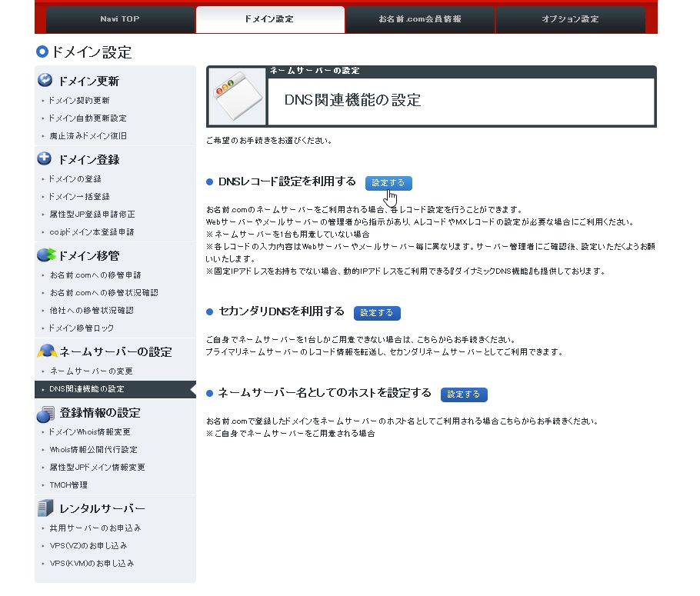The height and width of the screenshot is (596, 700).
Task: Open VPS(VZ)のお申し込み link
Action: pyautogui.click(x=88, y=546)
